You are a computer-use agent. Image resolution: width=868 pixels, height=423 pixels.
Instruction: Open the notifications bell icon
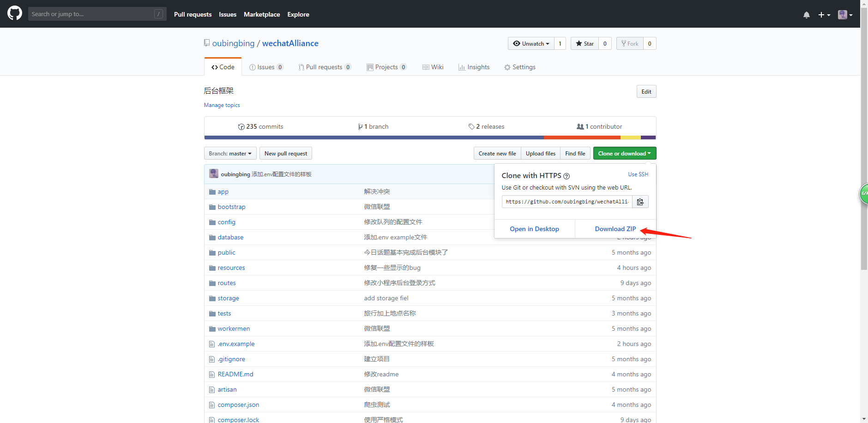tap(806, 15)
